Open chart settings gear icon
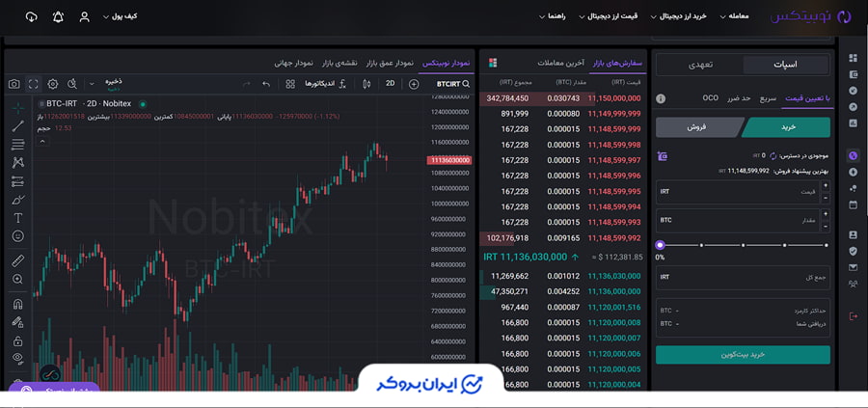The height and width of the screenshot is (408, 868). coord(53,84)
